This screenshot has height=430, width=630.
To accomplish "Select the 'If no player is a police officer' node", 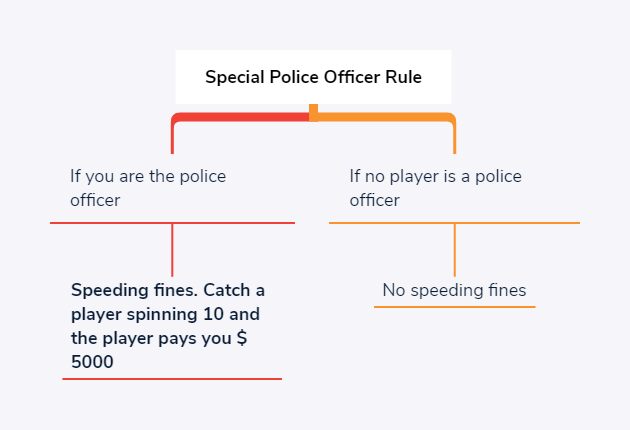I will click(x=436, y=188).
